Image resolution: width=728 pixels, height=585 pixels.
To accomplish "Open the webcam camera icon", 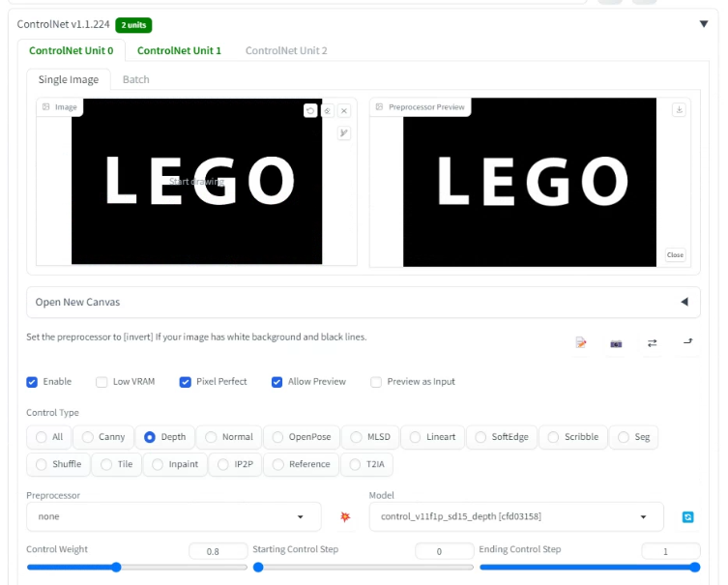I will point(616,343).
